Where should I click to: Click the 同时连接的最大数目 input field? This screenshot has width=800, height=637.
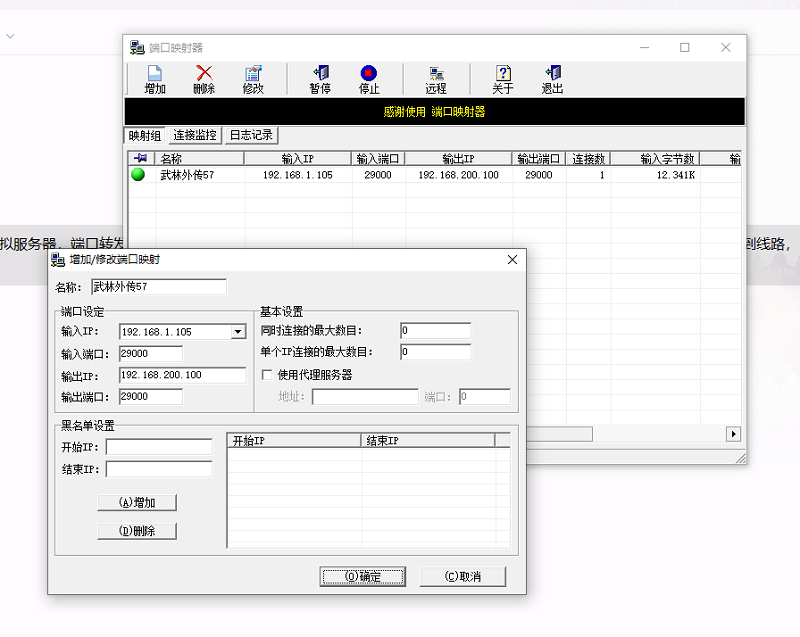[435, 330]
